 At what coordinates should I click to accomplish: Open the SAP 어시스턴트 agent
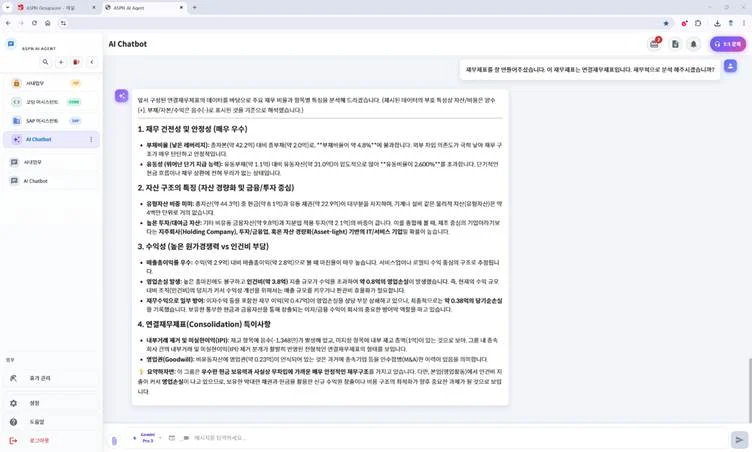pyautogui.click(x=51, y=120)
